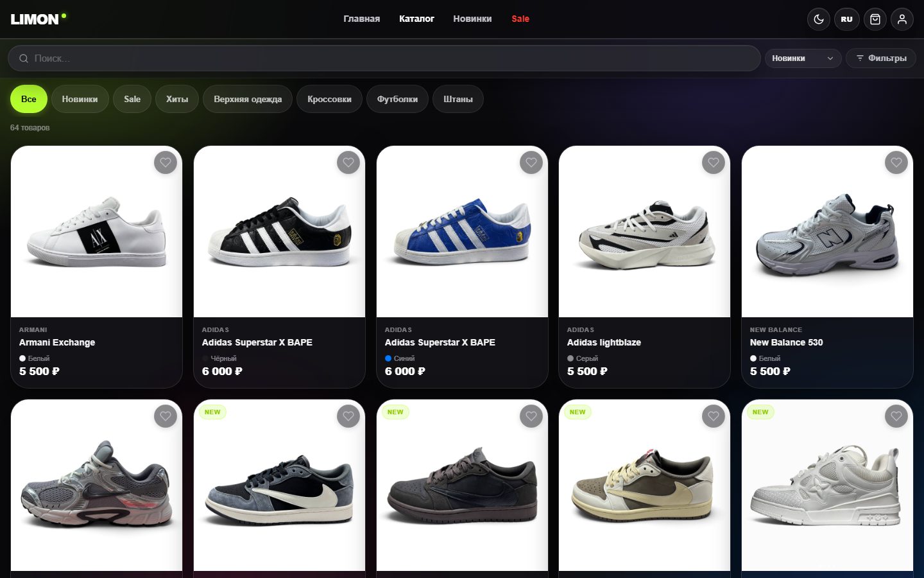
Task: Open Новинки in the top navigation
Action: click(472, 19)
